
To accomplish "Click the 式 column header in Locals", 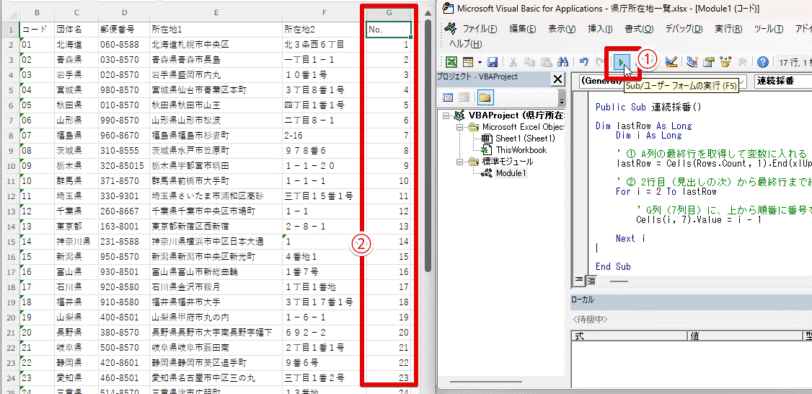I will (629, 337).
